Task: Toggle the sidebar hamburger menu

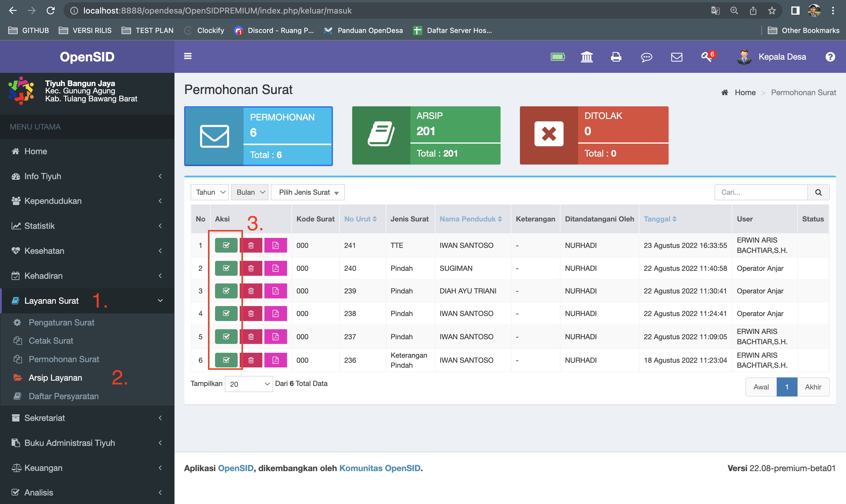Action: click(x=187, y=56)
